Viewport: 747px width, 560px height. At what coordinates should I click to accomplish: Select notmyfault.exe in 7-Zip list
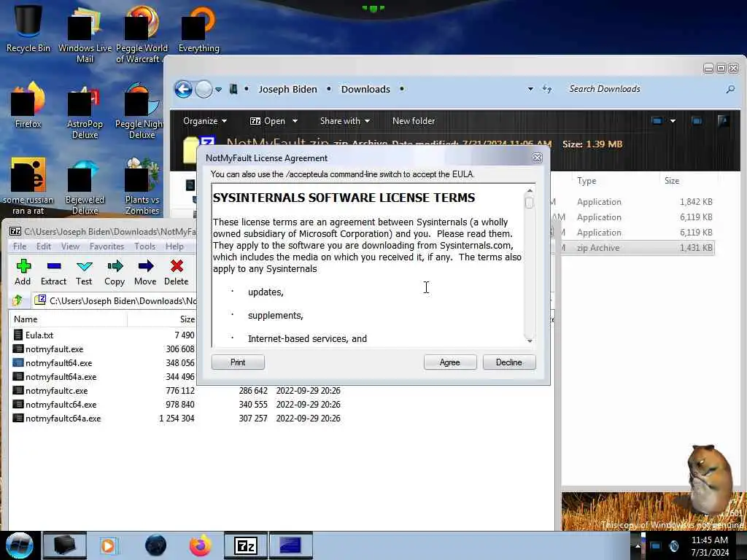click(54, 349)
